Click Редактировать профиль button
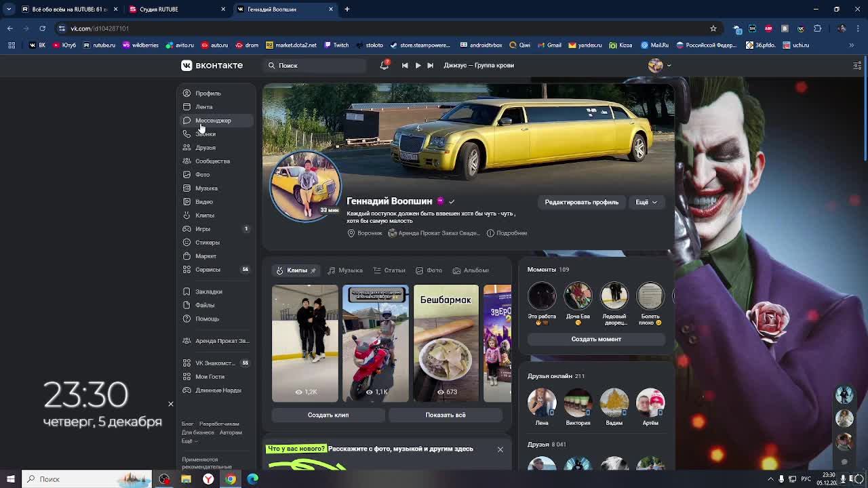The width and height of the screenshot is (868, 488). (582, 202)
